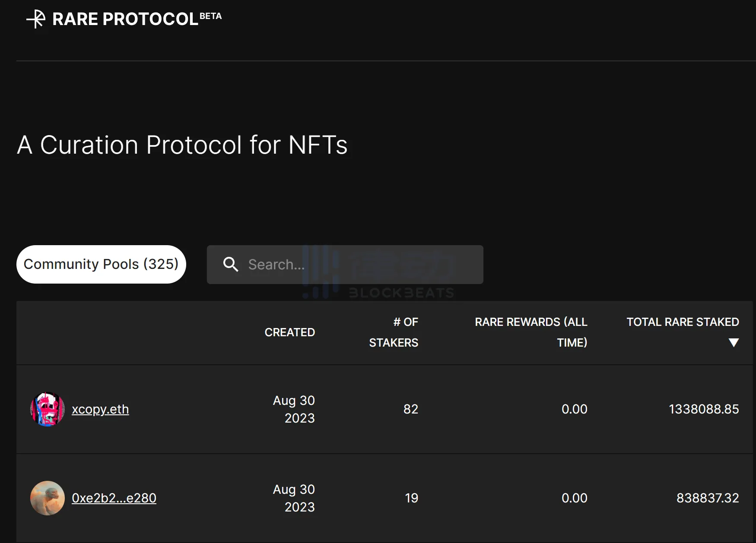
Task: Open the xcopy.eth pool link
Action: click(100, 409)
